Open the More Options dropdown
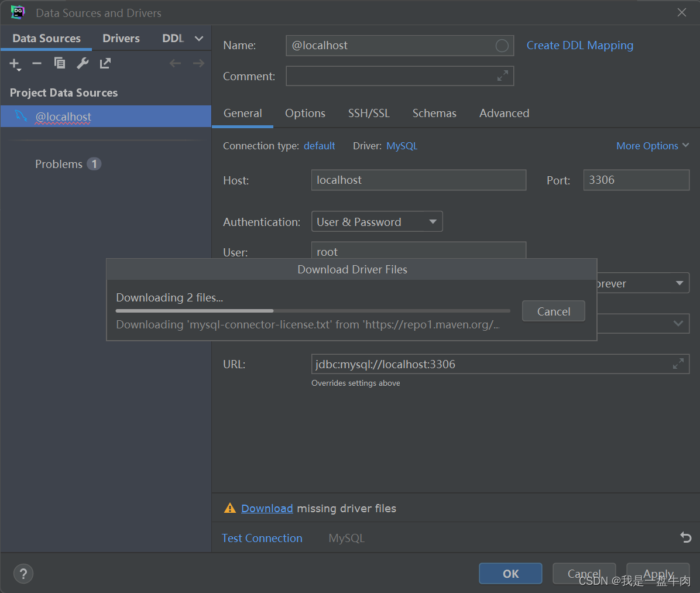The width and height of the screenshot is (700, 593). click(653, 146)
